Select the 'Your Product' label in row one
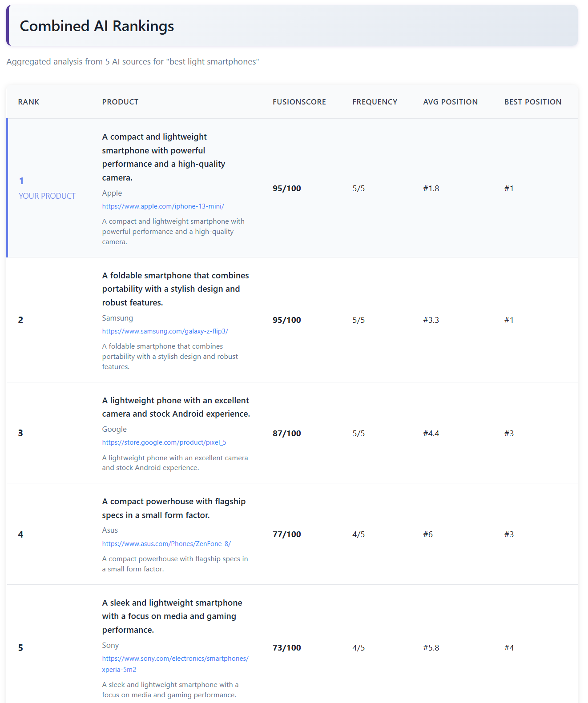Screen dimensions: 588x703 (47, 196)
